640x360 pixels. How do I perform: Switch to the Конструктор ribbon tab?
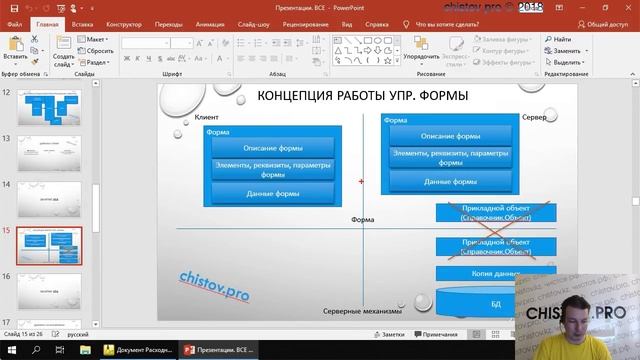pyautogui.click(x=124, y=24)
